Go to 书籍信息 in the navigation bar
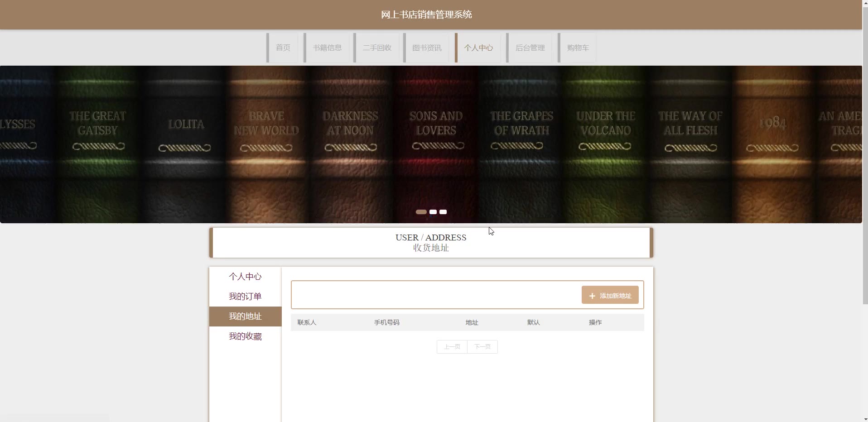Viewport: 868px width, 422px height. click(327, 48)
